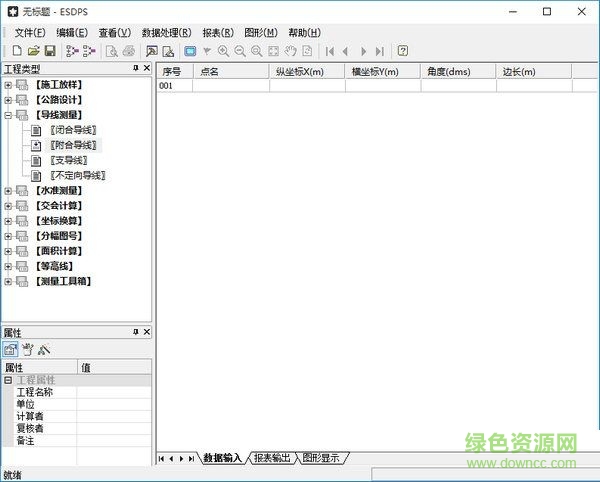This screenshot has height=482, width=600.
Task: Click the open folder toolbar icon
Action: click(34, 51)
